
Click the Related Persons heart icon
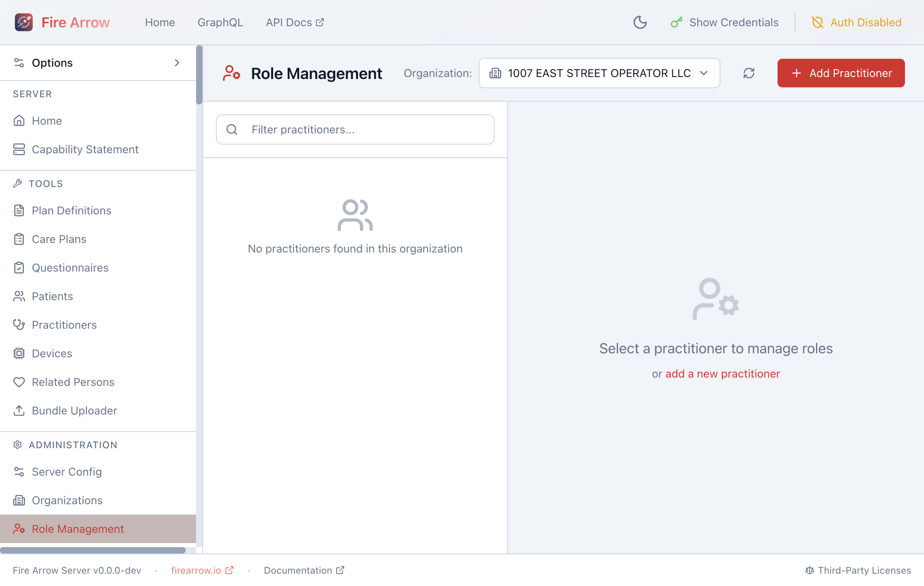[x=19, y=382]
